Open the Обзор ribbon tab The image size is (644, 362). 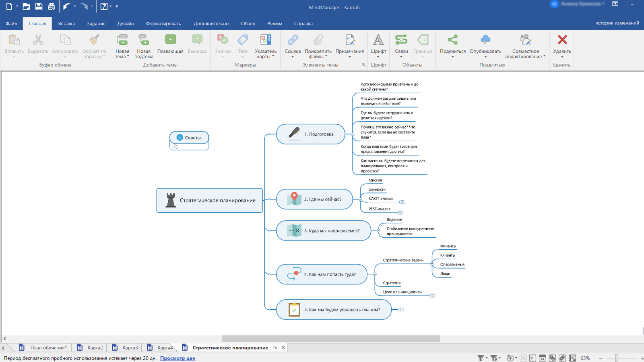point(248,24)
